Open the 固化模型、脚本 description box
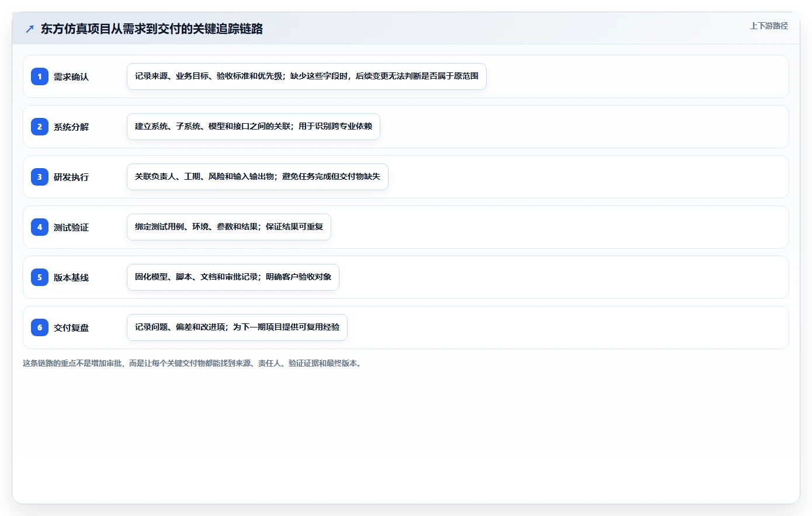Viewport: 812px width, 516px height. [233, 277]
